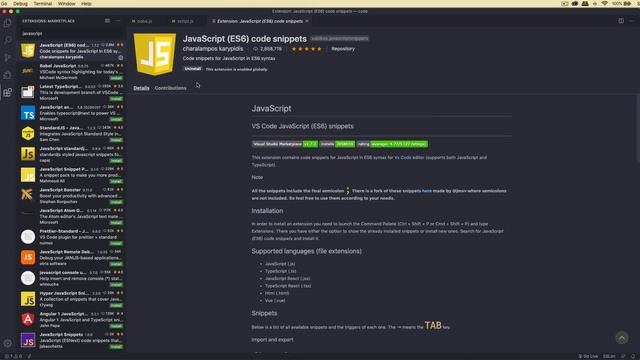Open the Terminal menu

[x=42, y=3]
